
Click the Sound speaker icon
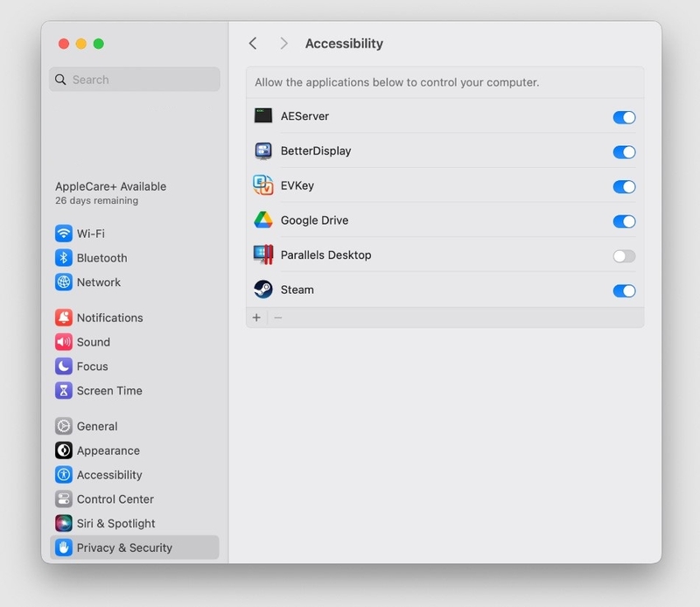point(63,342)
